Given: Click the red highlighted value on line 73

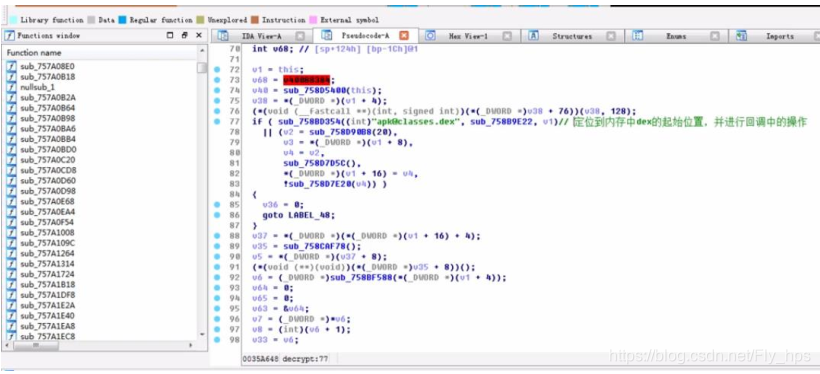Looking at the screenshot, I should click(x=306, y=80).
